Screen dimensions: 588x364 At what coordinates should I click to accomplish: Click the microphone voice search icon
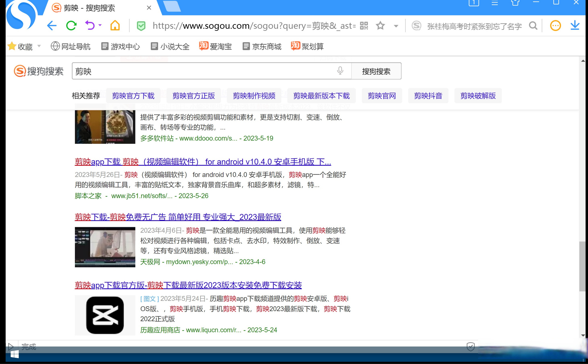pos(340,71)
